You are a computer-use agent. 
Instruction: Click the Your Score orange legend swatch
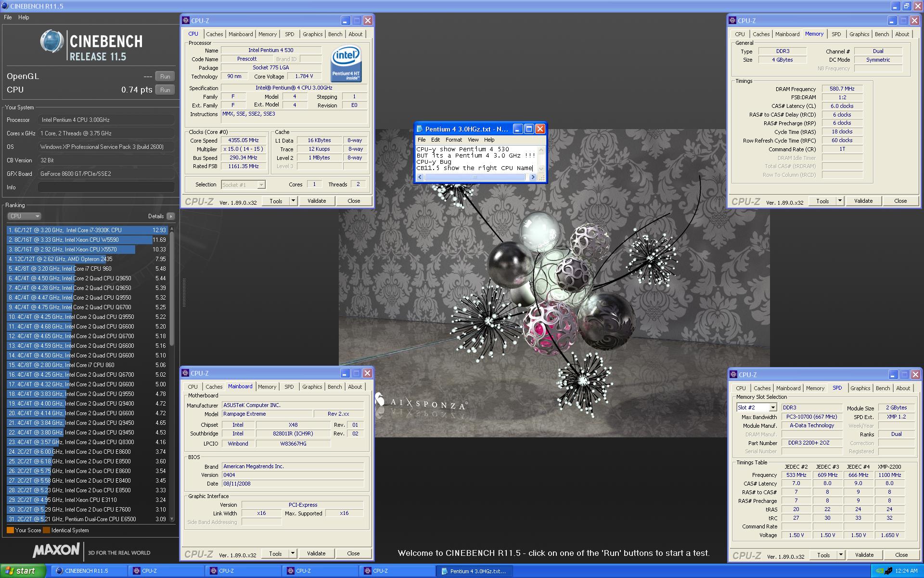click(10, 530)
